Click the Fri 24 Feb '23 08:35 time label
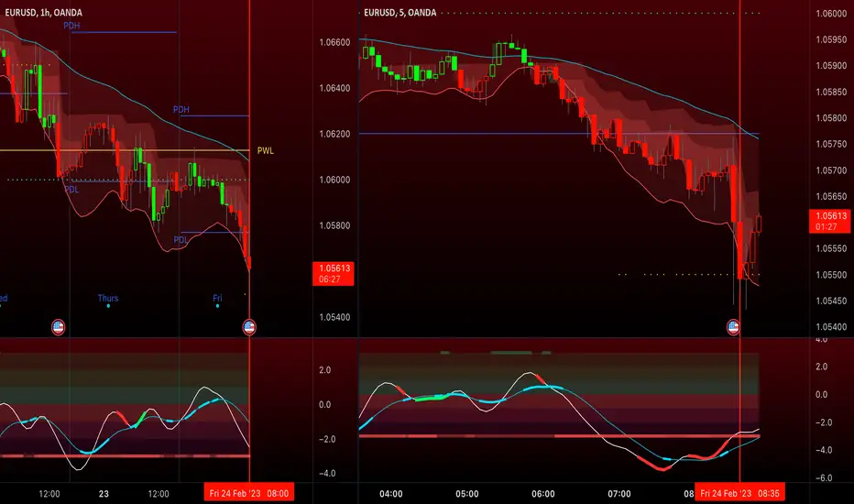The image size is (854, 504). 739,493
